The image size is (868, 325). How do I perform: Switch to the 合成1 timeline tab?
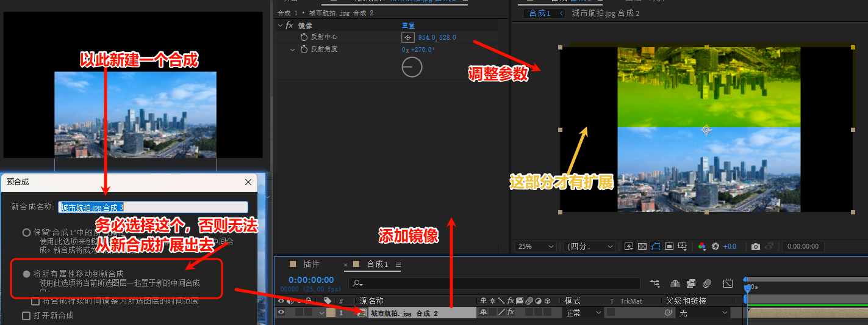(378, 264)
